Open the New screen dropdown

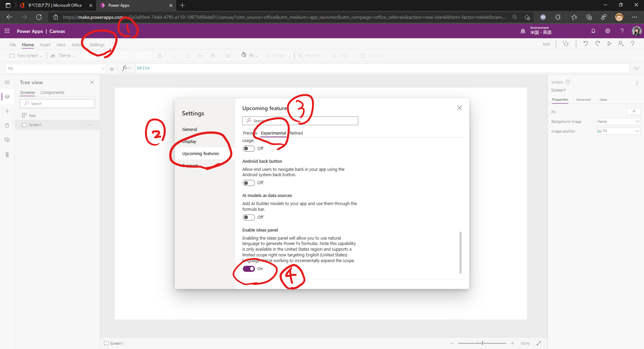tap(26, 56)
